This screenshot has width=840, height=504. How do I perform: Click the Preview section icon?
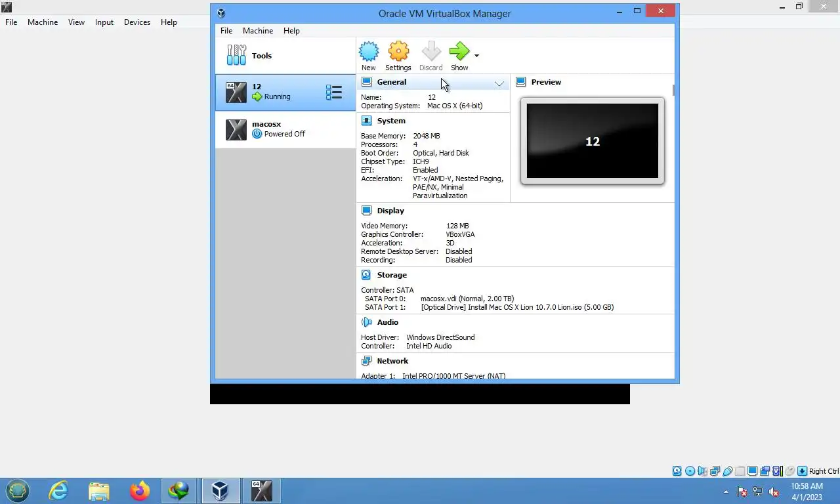click(521, 82)
